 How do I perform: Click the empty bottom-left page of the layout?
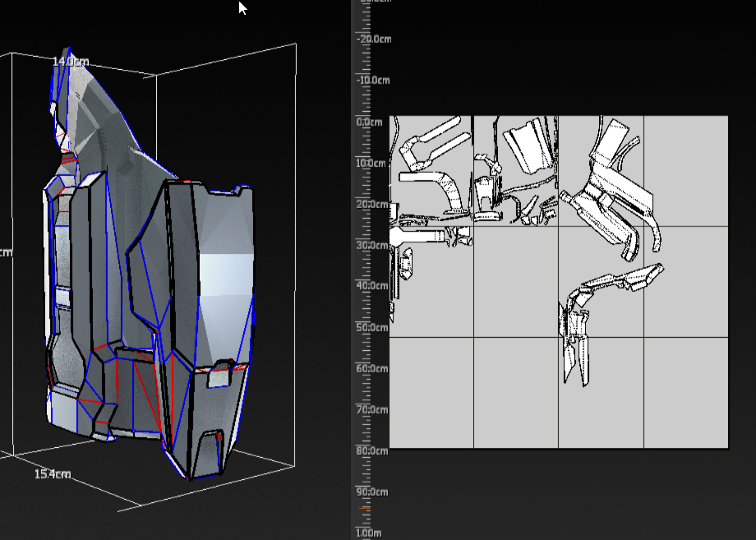[x=431, y=392]
